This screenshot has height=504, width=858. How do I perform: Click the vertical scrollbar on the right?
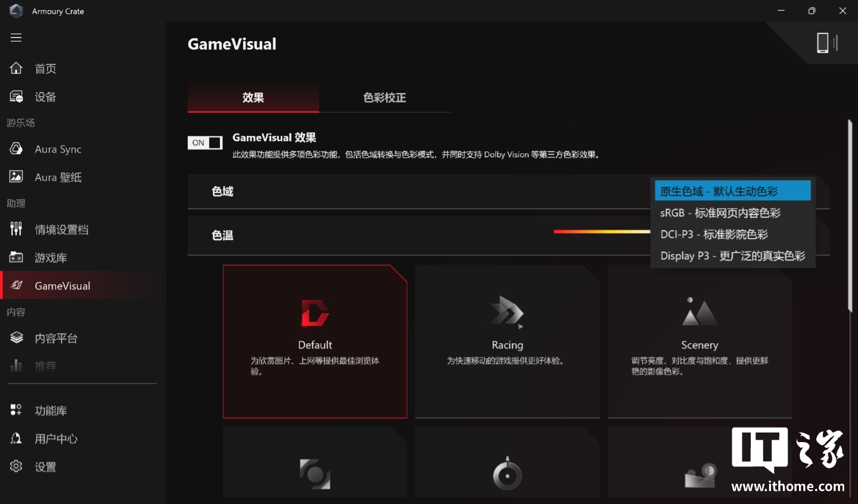tap(850, 214)
